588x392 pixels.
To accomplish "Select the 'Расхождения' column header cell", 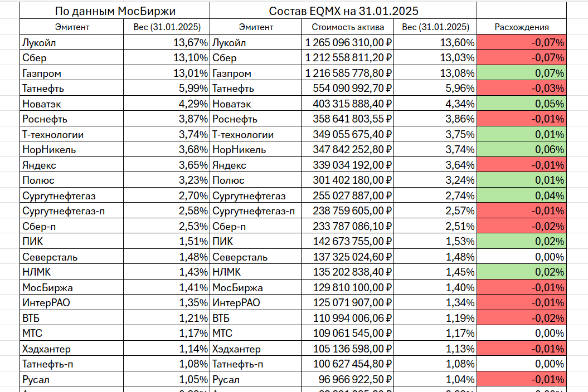I will click(x=522, y=27).
